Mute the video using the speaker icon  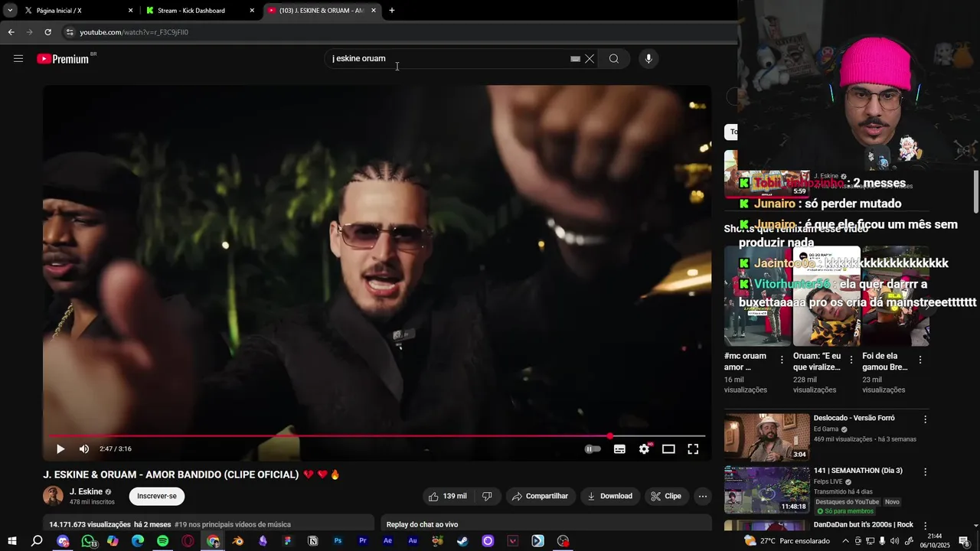[84, 449]
